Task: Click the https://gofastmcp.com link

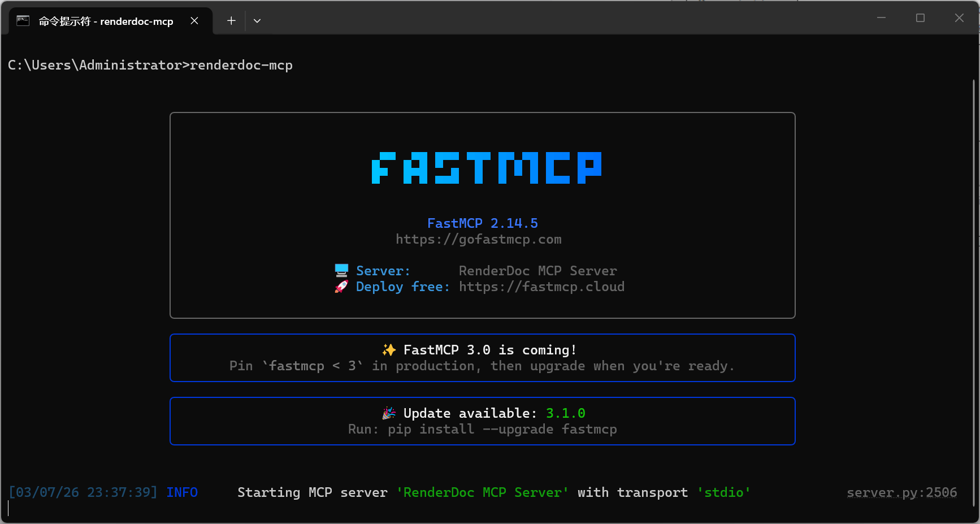Action: click(479, 239)
